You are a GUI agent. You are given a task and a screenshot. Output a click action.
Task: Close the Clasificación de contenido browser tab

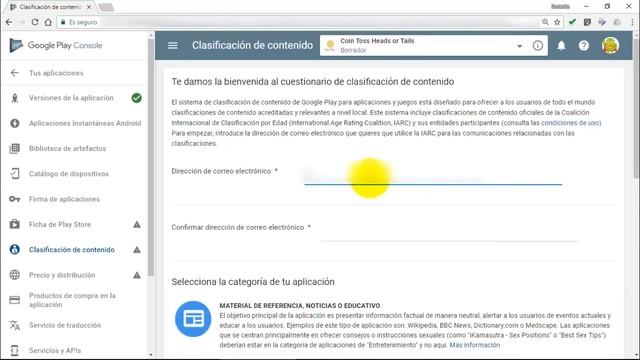89,7
